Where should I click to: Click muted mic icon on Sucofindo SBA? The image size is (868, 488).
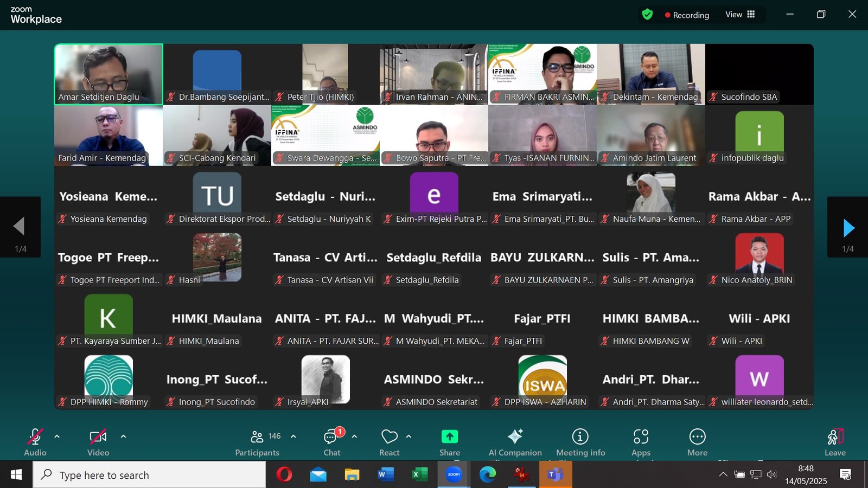[713, 97]
